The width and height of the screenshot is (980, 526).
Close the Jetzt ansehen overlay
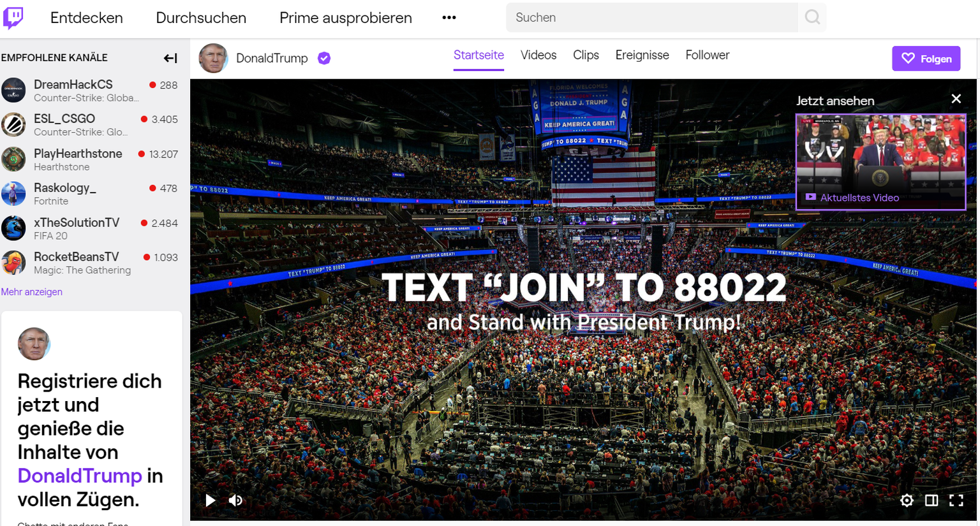coord(956,99)
